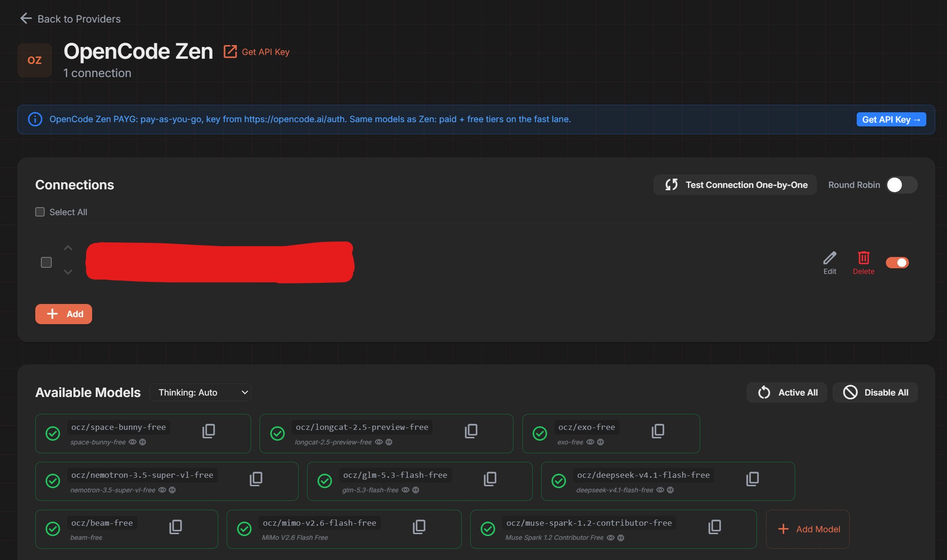Image resolution: width=947 pixels, height=560 pixels.
Task: Copy the ocz/deepseek-v4.1-flash-free model ID
Action: 753,479
